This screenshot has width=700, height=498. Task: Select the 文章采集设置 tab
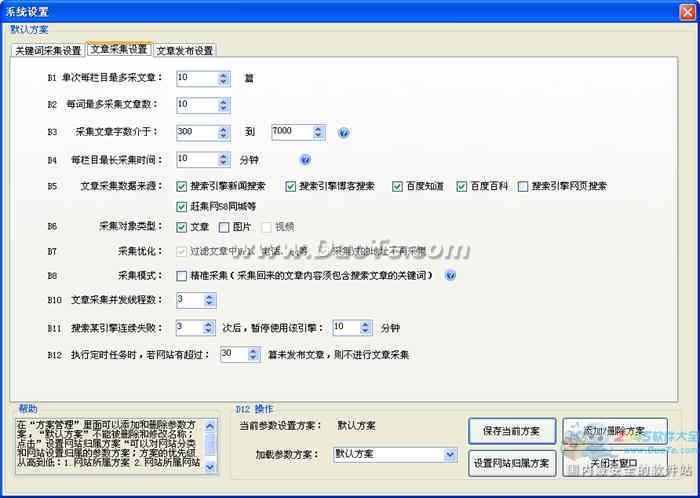tap(118, 49)
